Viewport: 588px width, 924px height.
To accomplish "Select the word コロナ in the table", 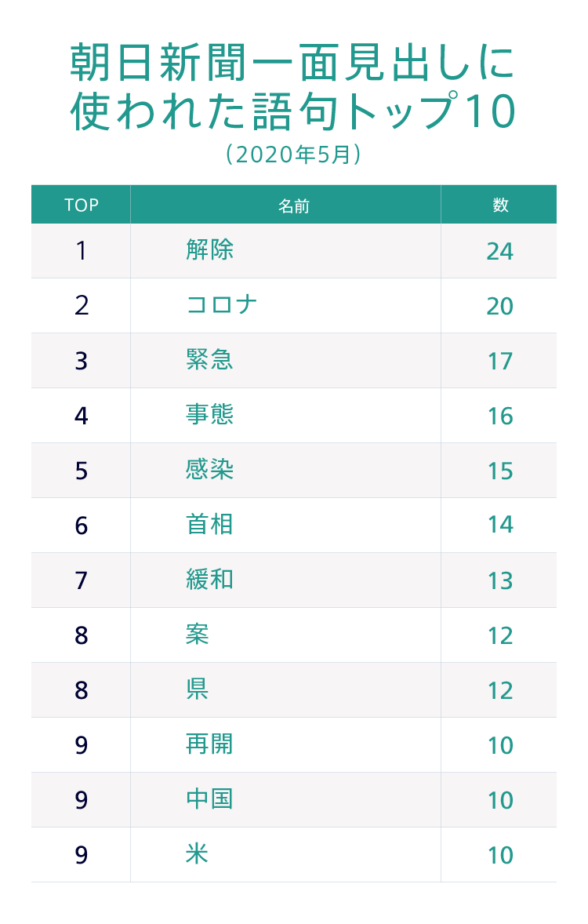I will click(222, 305).
